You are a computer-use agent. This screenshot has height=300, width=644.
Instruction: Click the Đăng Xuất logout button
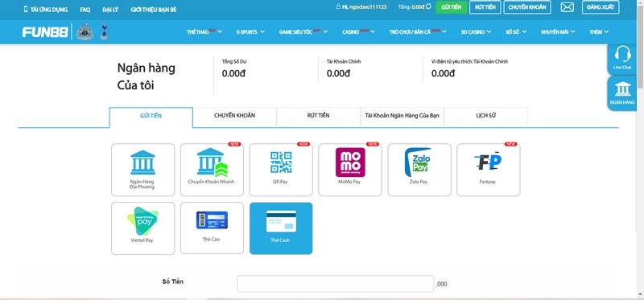pyautogui.click(x=601, y=7)
